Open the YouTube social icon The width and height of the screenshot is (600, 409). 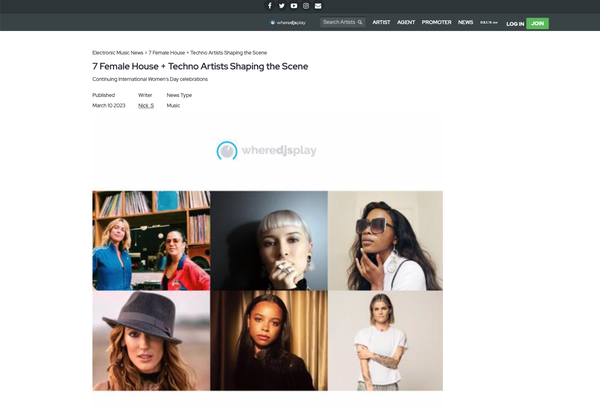click(x=294, y=6)
